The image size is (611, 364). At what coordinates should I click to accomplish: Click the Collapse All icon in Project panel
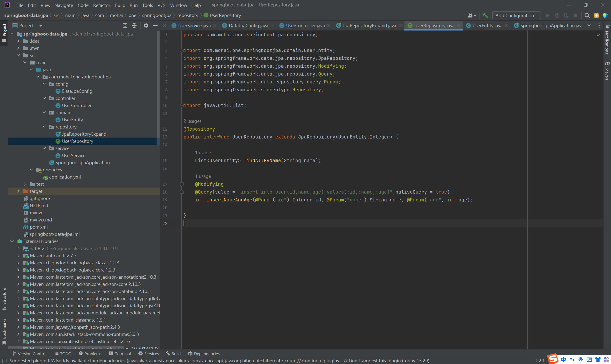[134, 26]
